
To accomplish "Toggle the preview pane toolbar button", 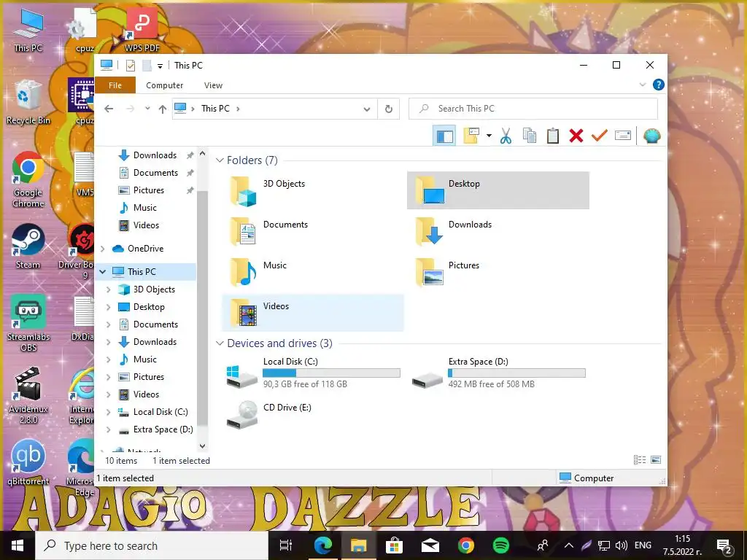I will click(444, 136).
